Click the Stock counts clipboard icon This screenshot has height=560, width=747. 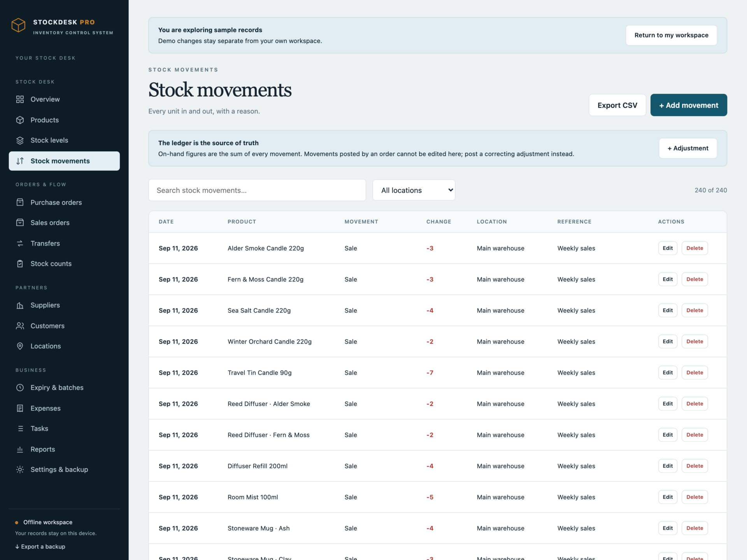(x=20, y=264)
